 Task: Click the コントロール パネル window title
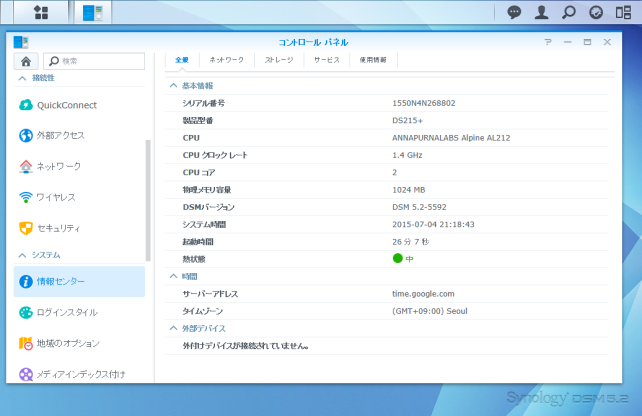click(x=313, y=42)
